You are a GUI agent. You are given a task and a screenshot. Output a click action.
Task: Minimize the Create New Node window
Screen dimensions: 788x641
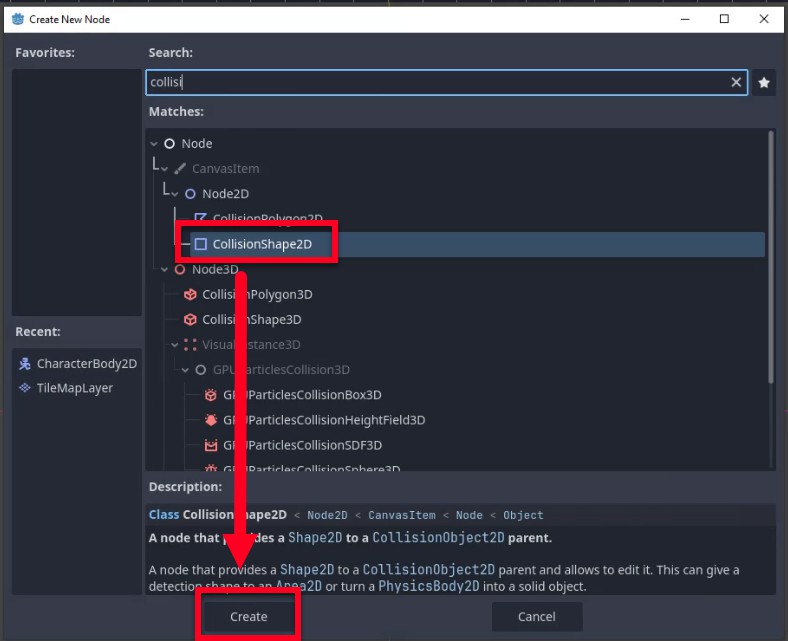click(x=685, y=19)
